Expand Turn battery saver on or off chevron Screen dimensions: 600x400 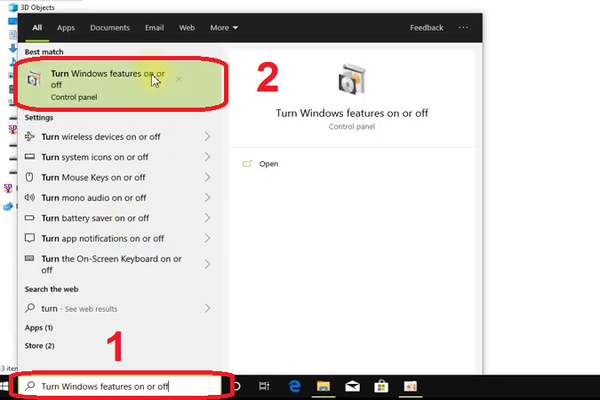point(207,218)
